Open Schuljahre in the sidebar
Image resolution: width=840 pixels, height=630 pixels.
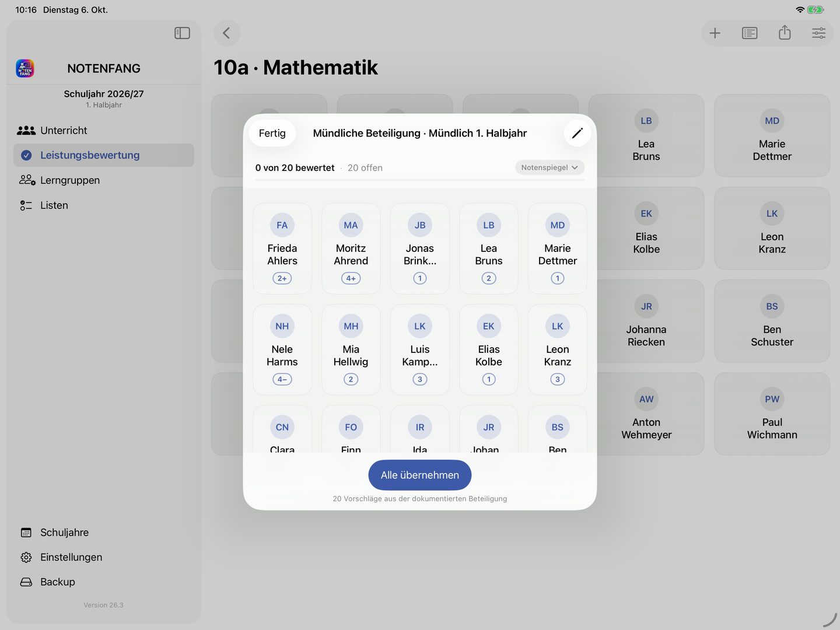pyautogui.click(x=104, y=533)
